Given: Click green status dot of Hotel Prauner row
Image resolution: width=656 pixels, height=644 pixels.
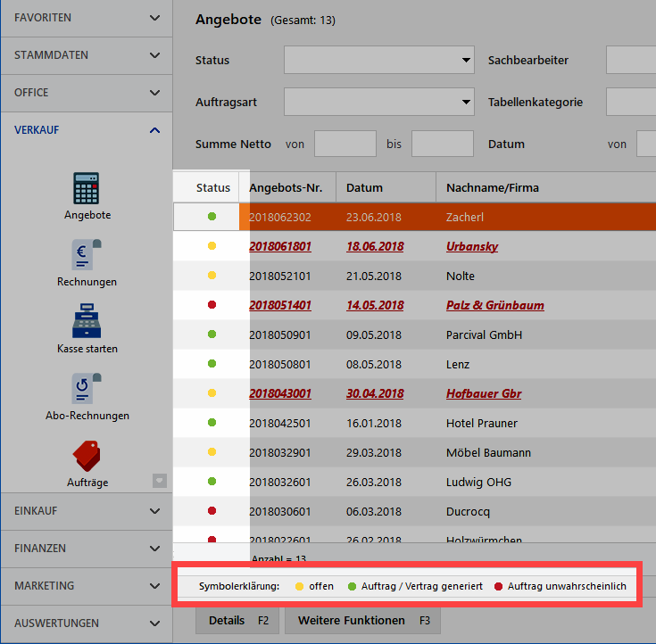Looking at the screenshot, I should pyautogui.click(x=212, y=423).
